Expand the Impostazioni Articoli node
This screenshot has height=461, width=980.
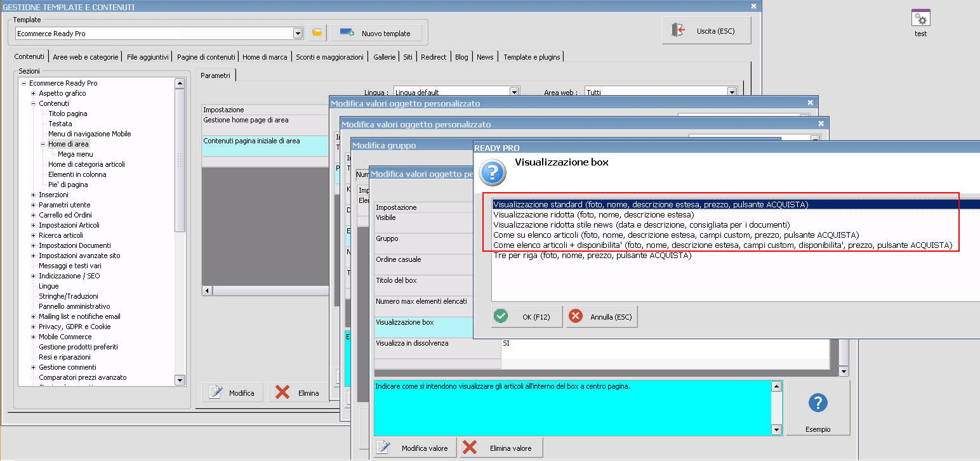tap(33, 225)
